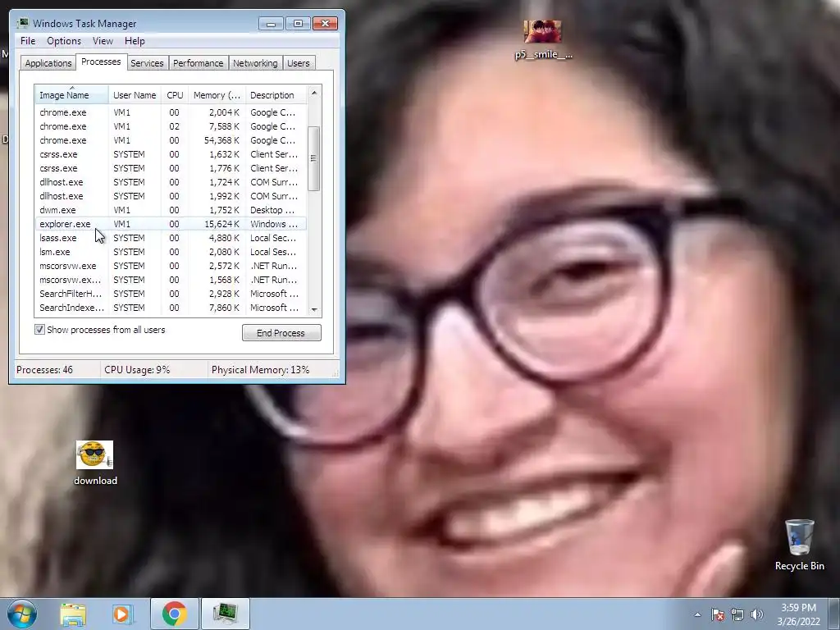Open the View menu
This screenshot has width=840, height=630.
pos(103,41)
